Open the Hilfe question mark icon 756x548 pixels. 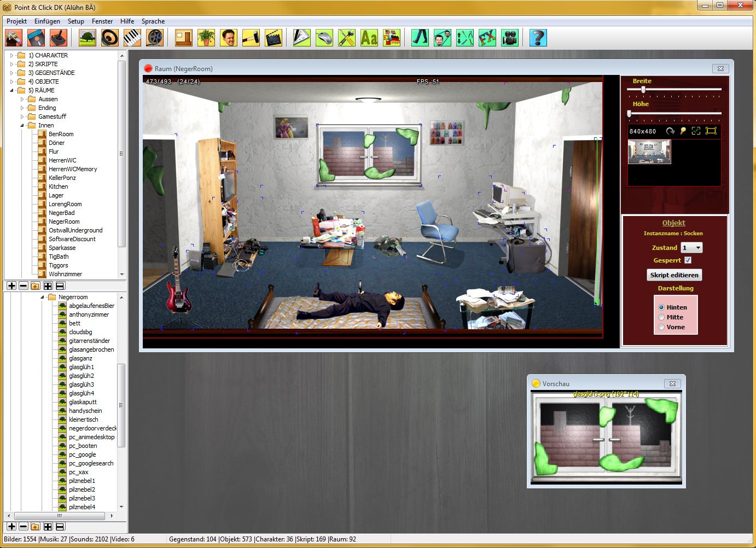(x=537, y=38)
